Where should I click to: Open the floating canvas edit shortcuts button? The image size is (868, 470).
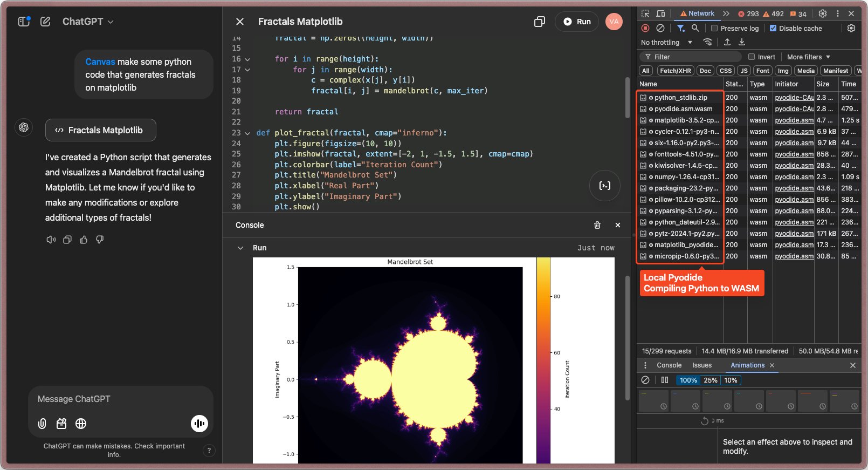pyautogui.click(x=605, y=186)
